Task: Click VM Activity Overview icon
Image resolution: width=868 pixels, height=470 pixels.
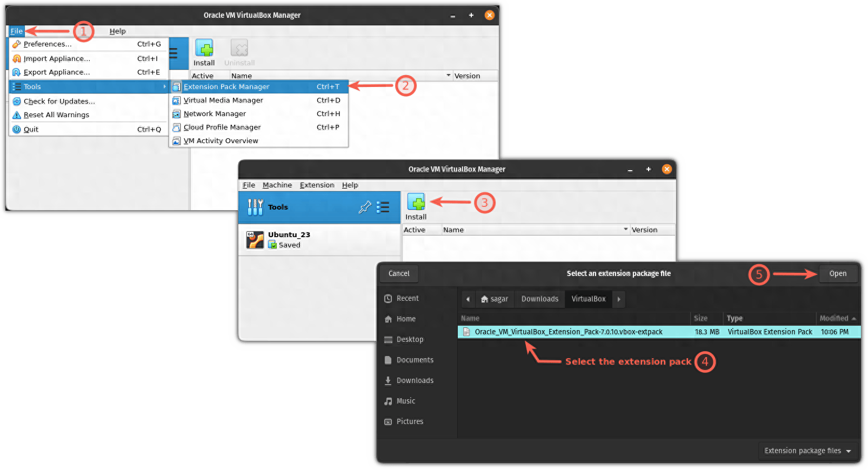Action: tap(176, 140)
